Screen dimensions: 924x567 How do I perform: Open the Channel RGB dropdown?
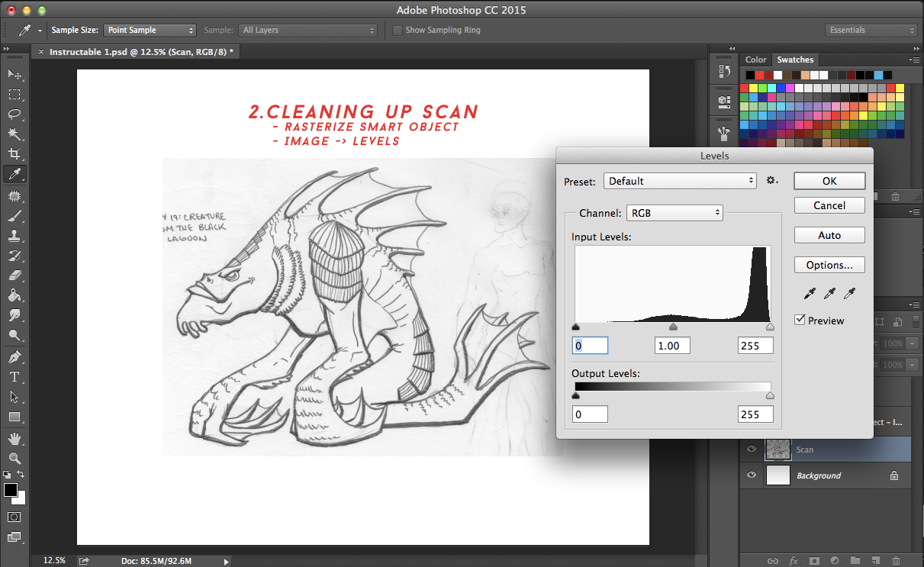tap(674, 213)
